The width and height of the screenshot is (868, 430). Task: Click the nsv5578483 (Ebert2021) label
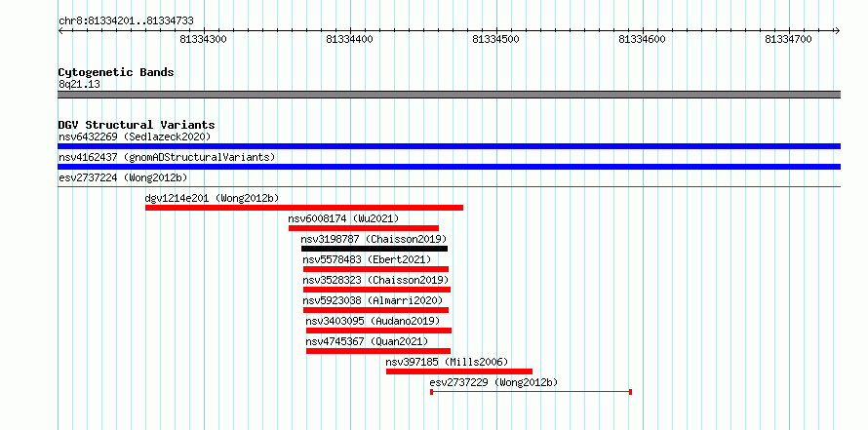(367, 259)
